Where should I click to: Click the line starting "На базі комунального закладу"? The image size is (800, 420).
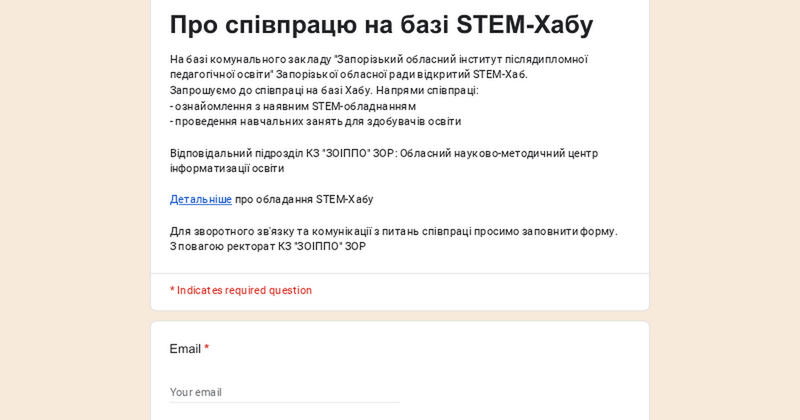[378, 59]
